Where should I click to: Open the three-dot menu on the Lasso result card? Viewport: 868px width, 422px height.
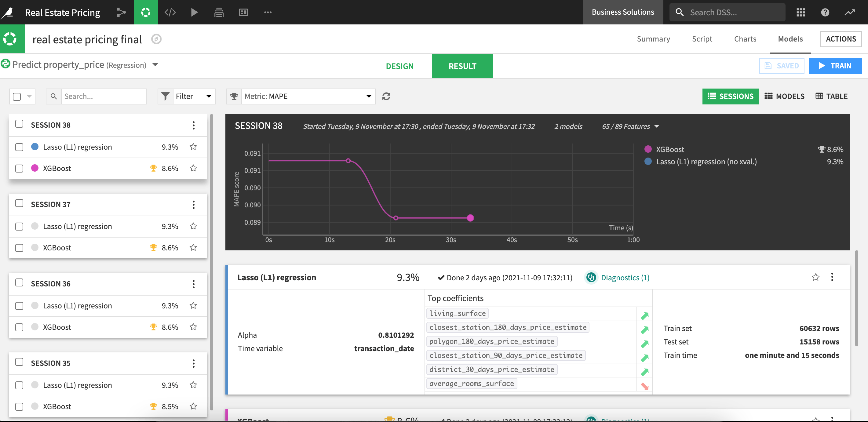coord(832,277)
